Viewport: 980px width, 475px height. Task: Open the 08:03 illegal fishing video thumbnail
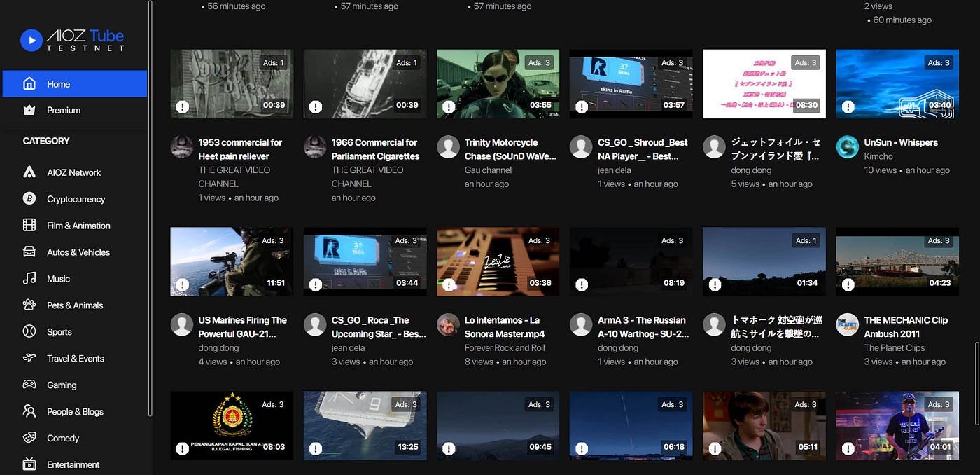click(232, 425)
